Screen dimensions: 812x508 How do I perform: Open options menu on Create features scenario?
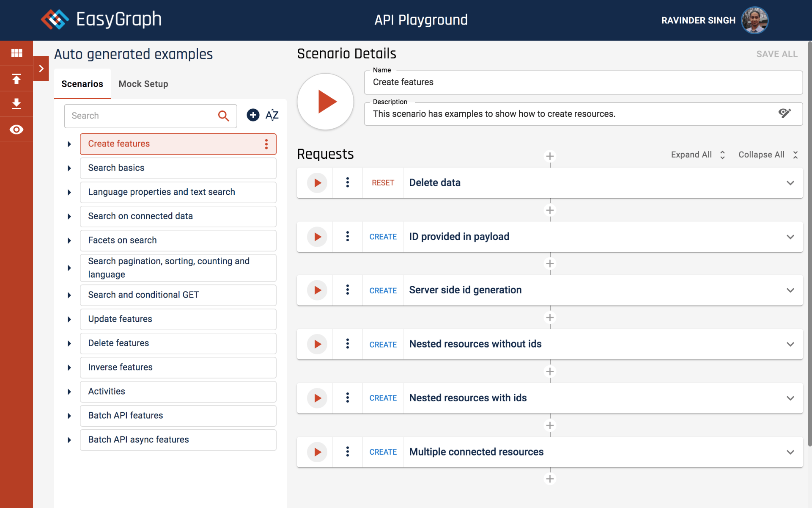click(x=266, y=144)
